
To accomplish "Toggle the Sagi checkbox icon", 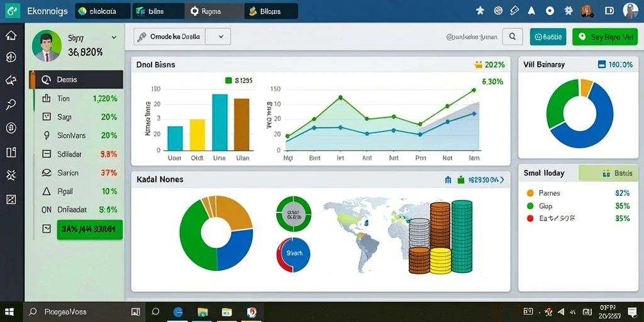I will click(x=47, y=117).
